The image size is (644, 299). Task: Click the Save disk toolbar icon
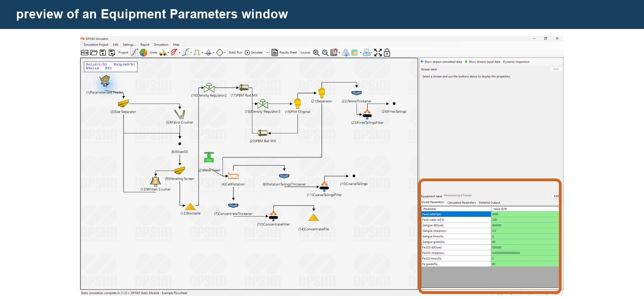point(103,52)
